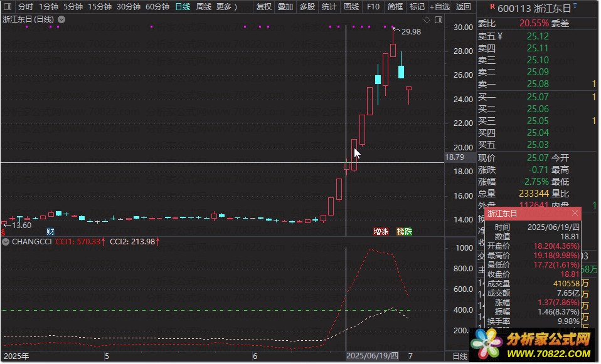Click the 委比 value 20.55%

point(534,23)
